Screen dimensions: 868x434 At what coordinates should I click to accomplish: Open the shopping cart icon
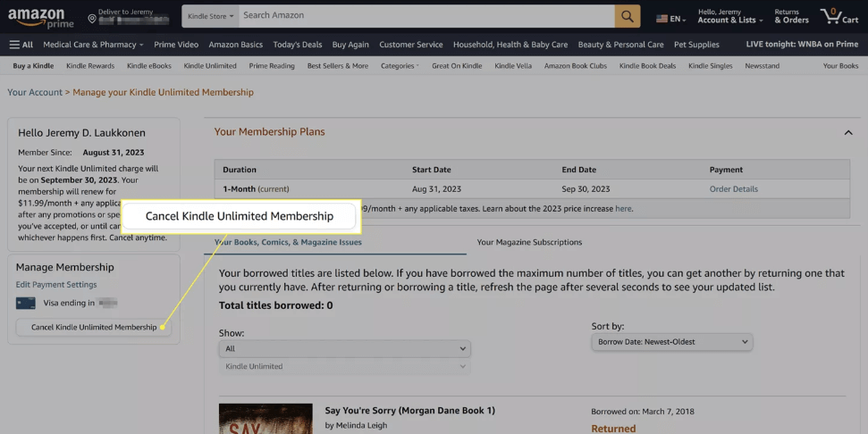point(838,17)
